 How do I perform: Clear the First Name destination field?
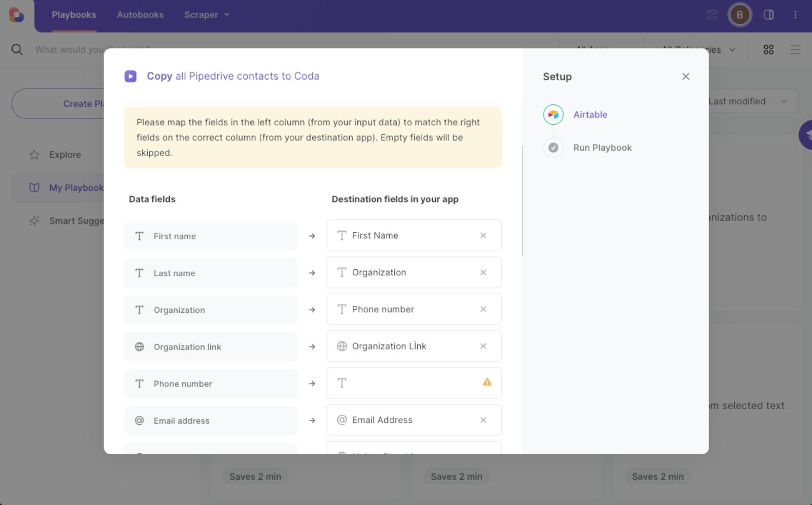[483, 235]
